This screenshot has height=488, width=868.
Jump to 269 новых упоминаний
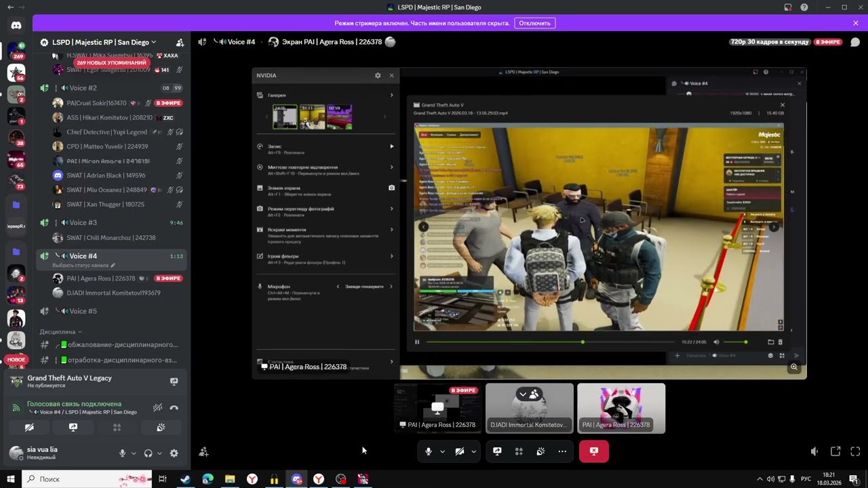pos(111,62)
